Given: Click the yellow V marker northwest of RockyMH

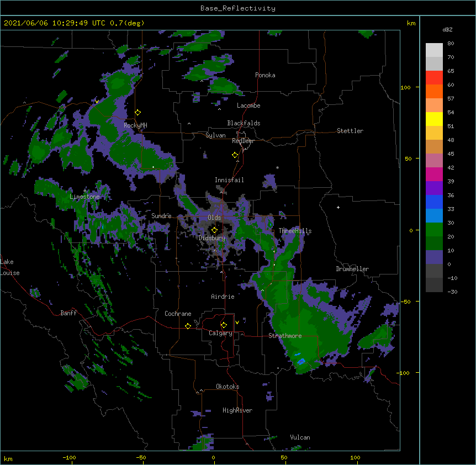Looking at the screenshot, I should pyautogui.click(x=97, y=102).
